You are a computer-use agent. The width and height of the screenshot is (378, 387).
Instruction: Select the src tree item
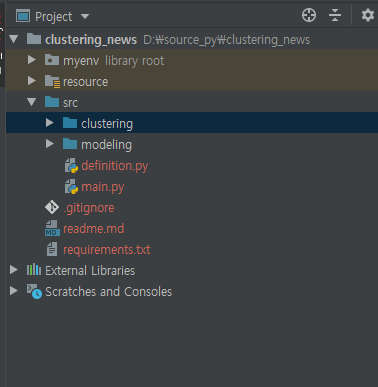click(x=192, y=102)
